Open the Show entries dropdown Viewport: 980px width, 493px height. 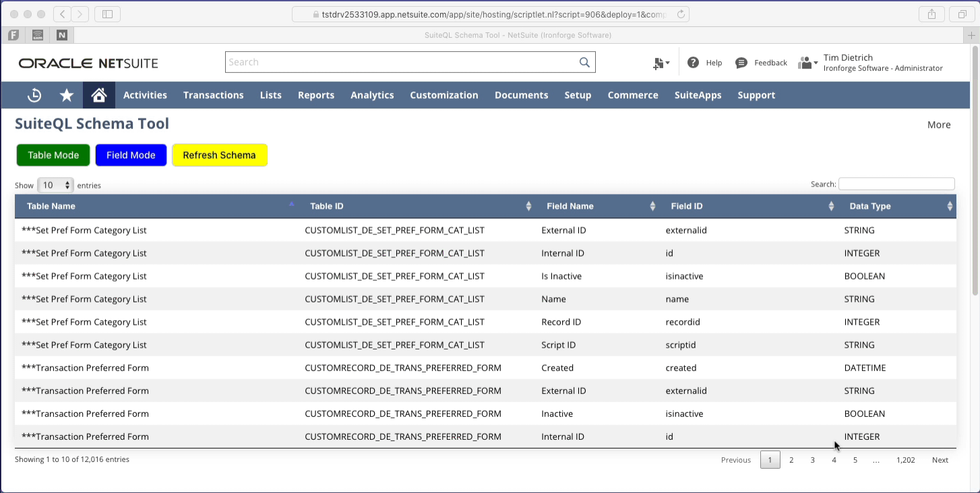click(x=55, y=185)
